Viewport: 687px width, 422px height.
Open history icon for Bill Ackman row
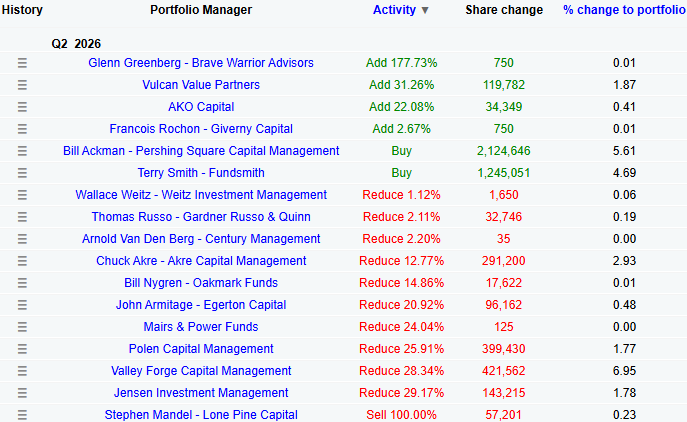[22, 151]
